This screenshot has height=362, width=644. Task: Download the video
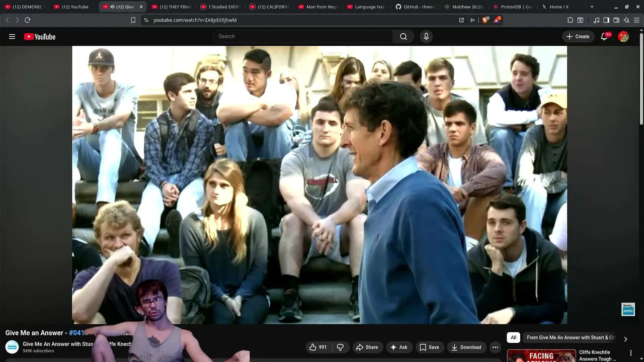click(x=466, y=347)
